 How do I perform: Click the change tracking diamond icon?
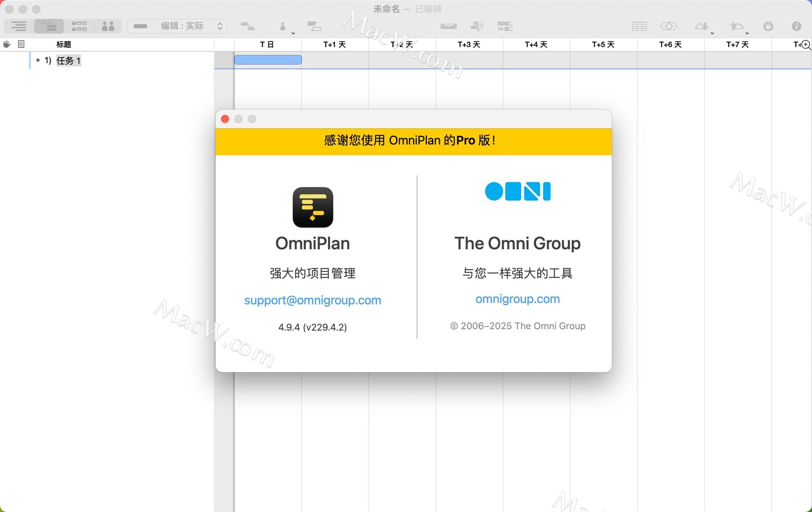(x=669, y=26)
